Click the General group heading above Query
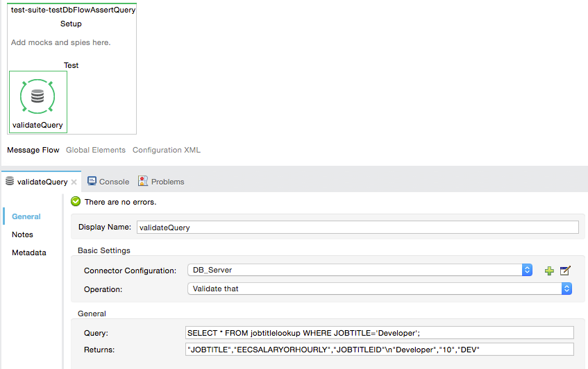588x369 pixels. click(92, 314)
